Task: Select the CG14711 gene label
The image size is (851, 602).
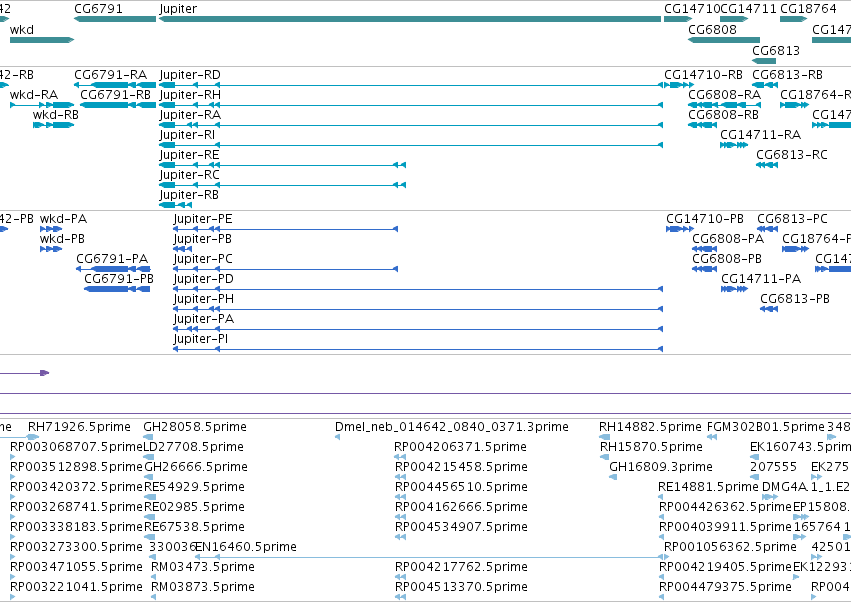Action: pos(748,9)
